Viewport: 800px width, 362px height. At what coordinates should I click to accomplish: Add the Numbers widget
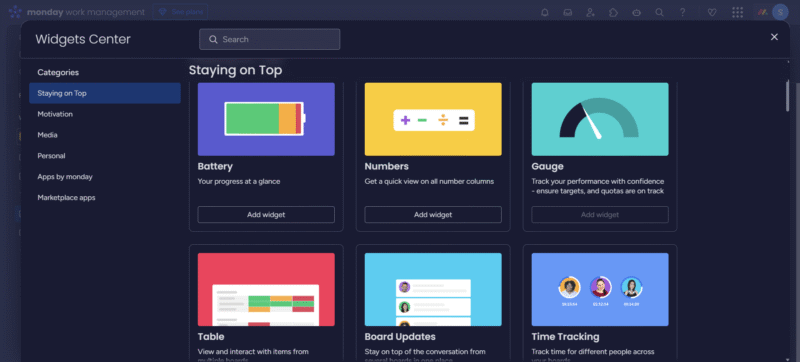433,215
